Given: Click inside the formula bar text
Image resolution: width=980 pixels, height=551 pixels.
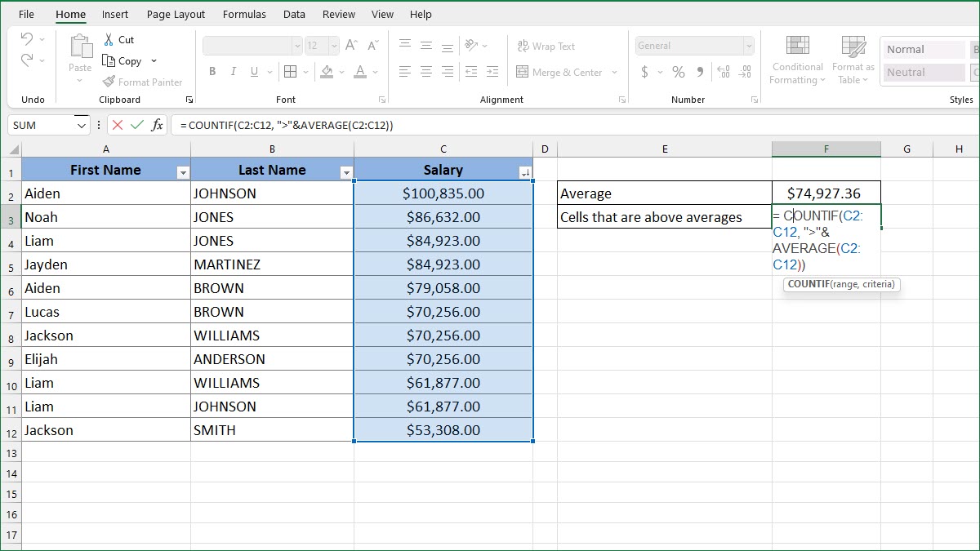Looking at the screenshot, I should tap(287, 125).
